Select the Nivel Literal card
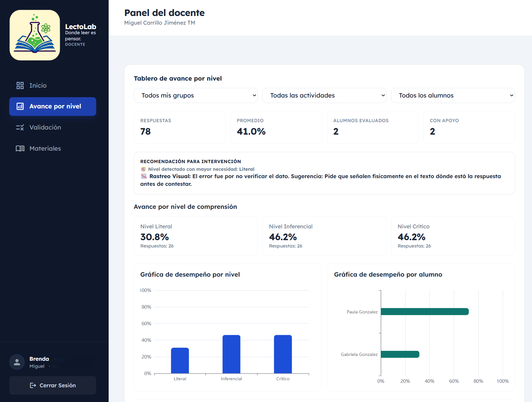 point(196,236)
